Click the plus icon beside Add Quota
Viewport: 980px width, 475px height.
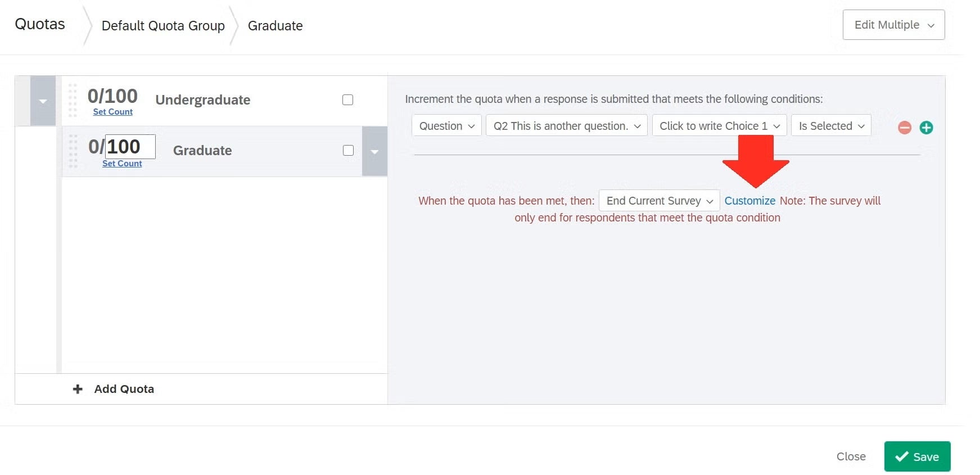pos(78,389)
